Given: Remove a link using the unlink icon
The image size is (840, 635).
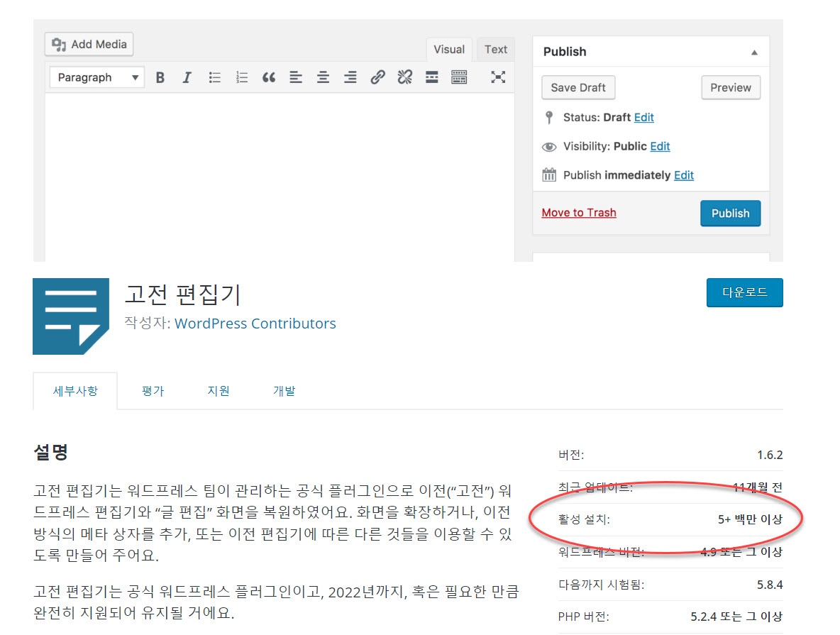Looking at the screenshot, I should (x=404, y=77).
